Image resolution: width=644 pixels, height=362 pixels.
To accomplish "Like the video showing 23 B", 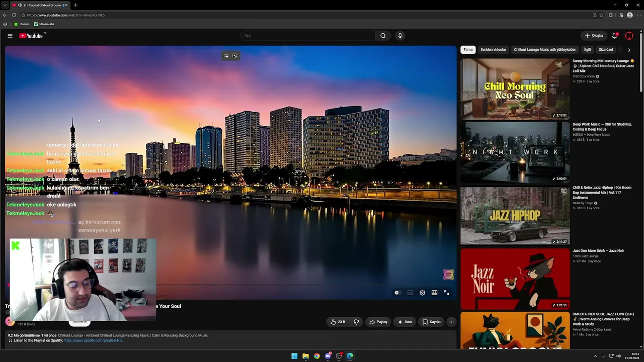I will pyautogui.click(x=338, y=322).
